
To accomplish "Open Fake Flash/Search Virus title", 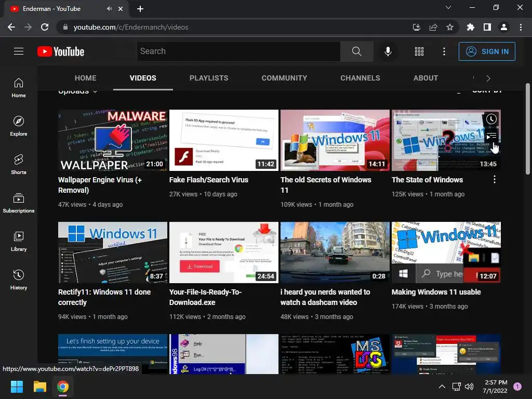I will (209, 180).
